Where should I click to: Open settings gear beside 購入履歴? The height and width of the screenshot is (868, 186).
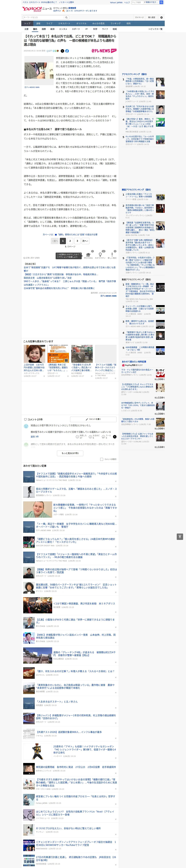click(x=161, y=18)
